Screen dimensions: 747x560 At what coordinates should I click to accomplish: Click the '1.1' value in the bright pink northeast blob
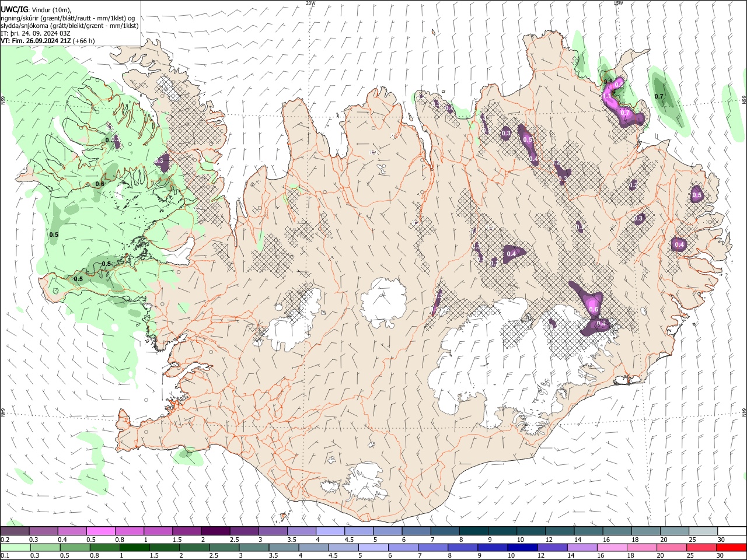[x=607, y=96]
